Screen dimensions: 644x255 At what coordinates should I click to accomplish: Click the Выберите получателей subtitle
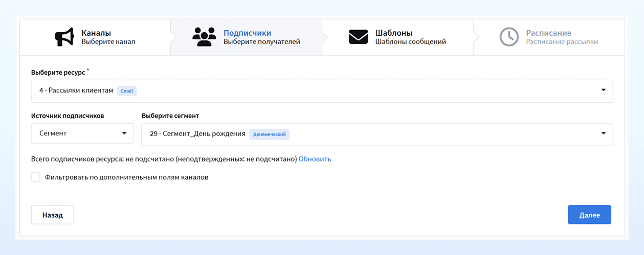(262, 42)
